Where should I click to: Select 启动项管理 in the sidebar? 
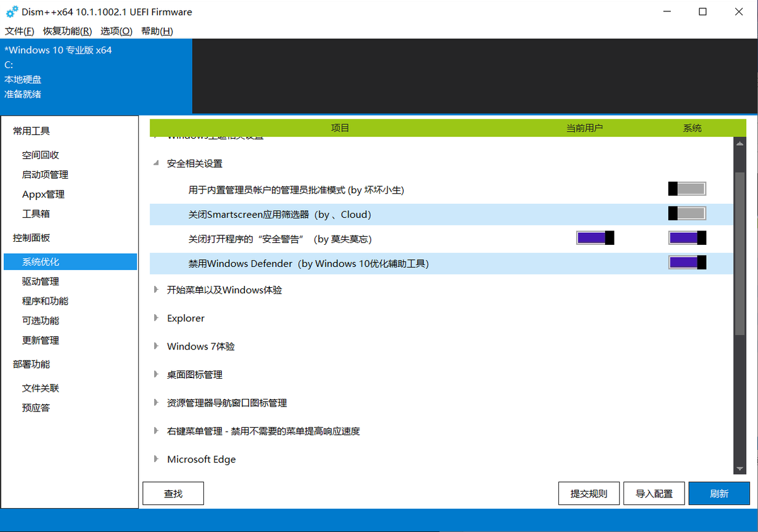[45, 175]
